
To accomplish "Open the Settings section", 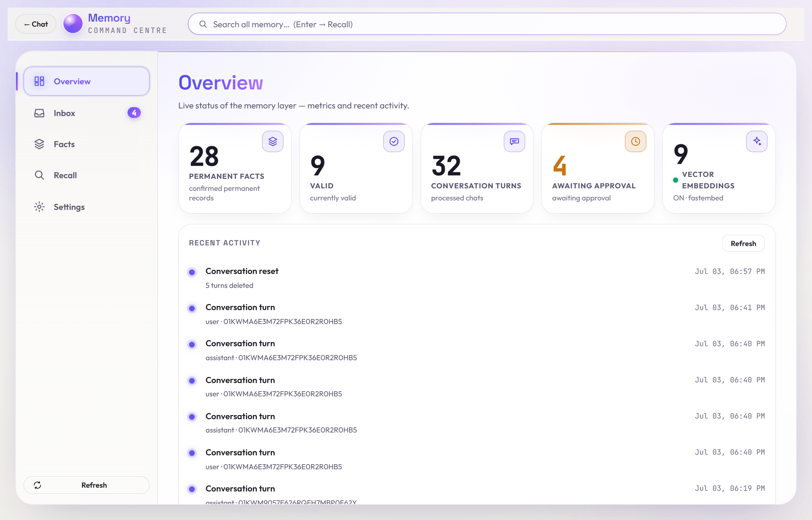I will point(87,207).
